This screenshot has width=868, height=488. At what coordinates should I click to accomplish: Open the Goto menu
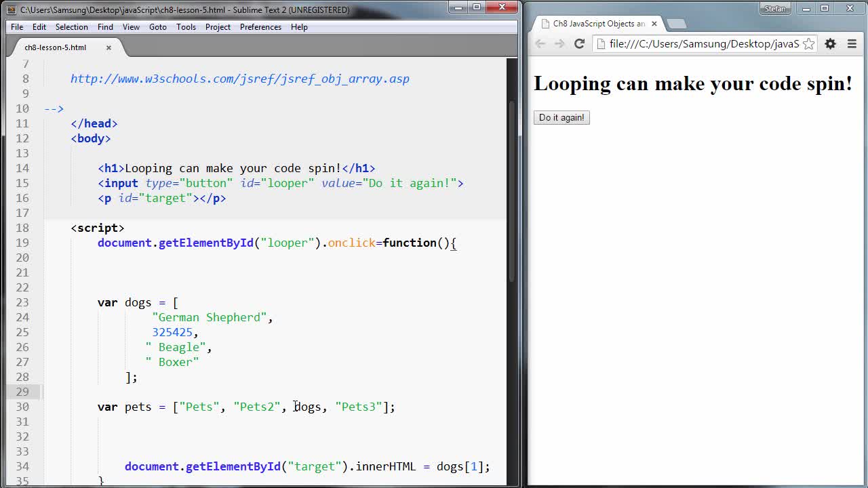pyautogui.click(x=158, y=27)
